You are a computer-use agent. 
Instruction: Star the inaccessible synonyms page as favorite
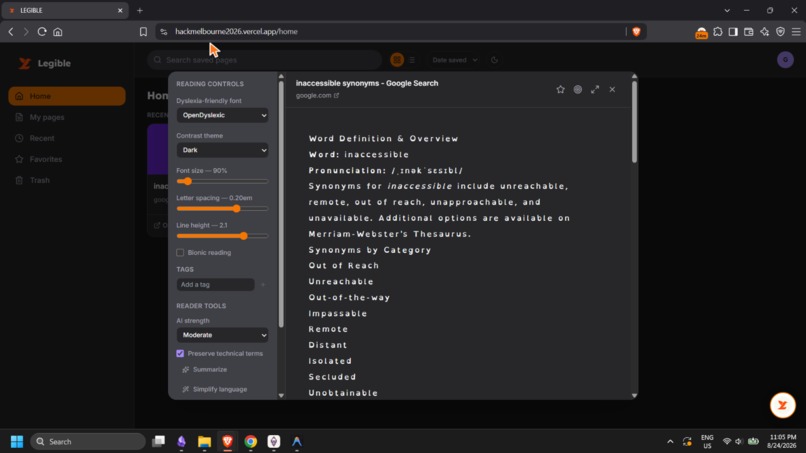click(x=560, y=89)
